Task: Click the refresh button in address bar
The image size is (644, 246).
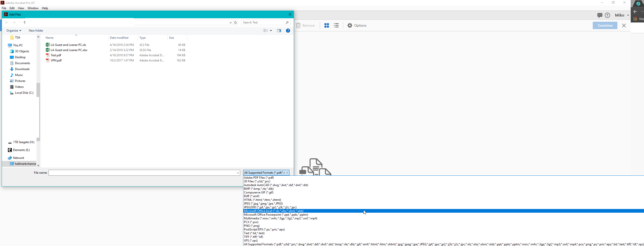Action: 236,22
